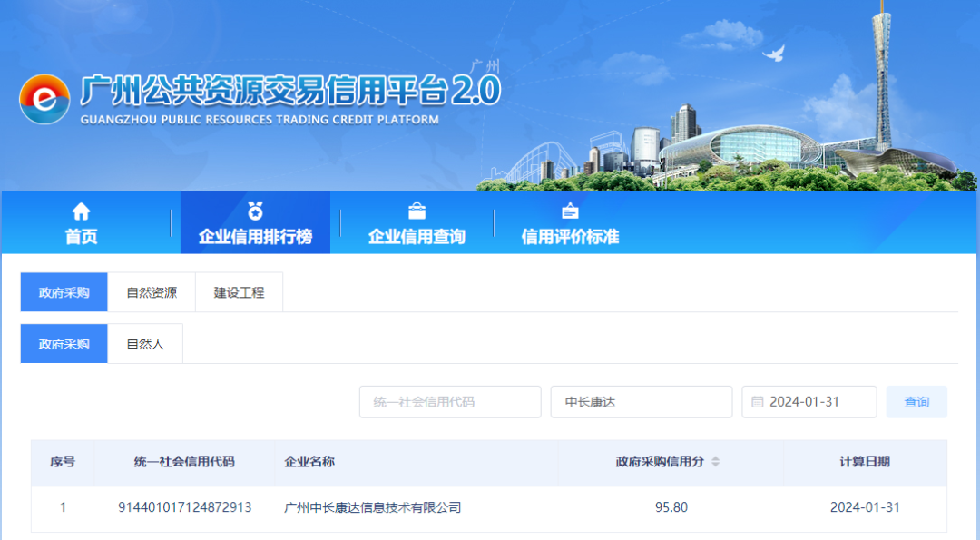Click the medal icon above 企业信用排行榜
Screen dimensions: 980x540
pos(255,211)
